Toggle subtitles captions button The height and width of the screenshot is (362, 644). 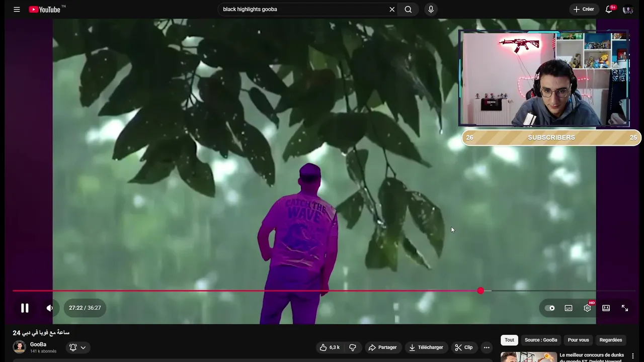pos(569,308)
